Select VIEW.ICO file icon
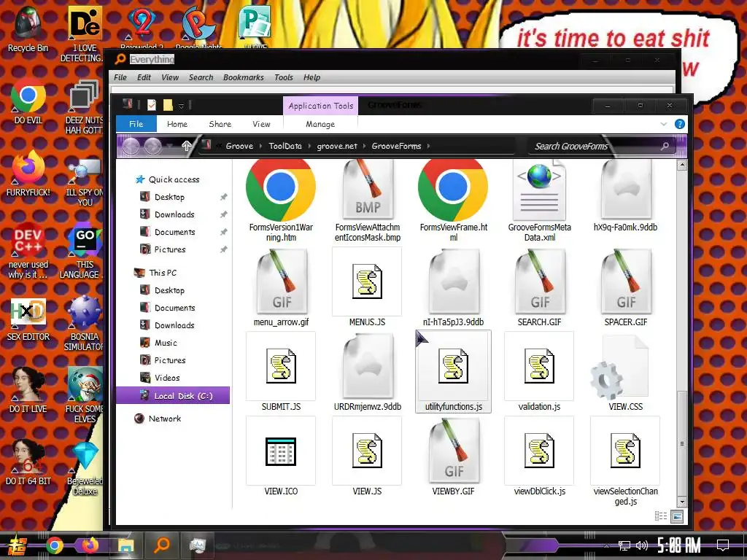Image resolution: width=747 pixels, height=560 pixels. 281,451
